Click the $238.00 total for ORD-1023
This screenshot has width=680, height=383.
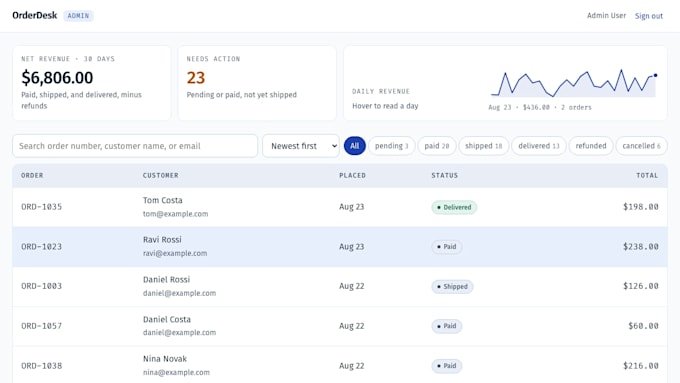tap(641, 246)
